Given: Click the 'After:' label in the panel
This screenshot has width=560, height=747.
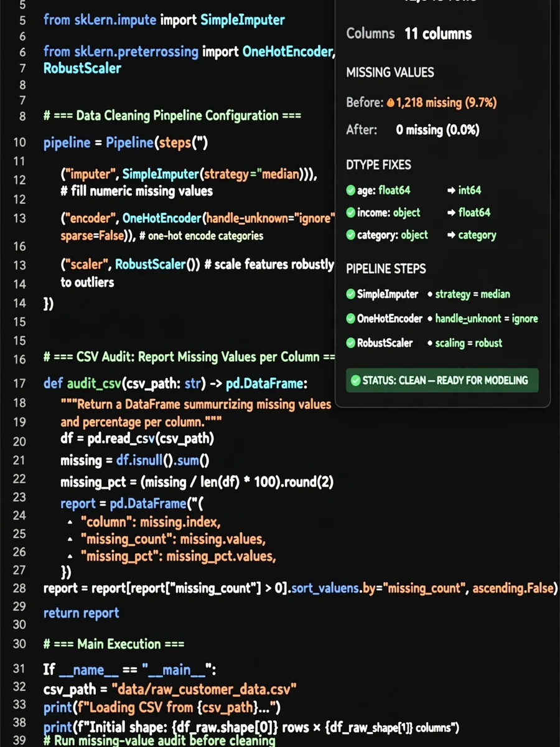Looking at the screenshot, I should pos(362,130).
